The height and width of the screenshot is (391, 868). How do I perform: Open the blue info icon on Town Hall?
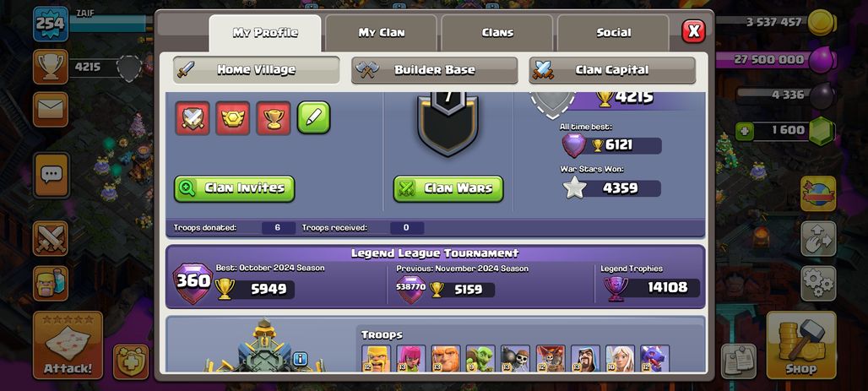click(300, 359)
